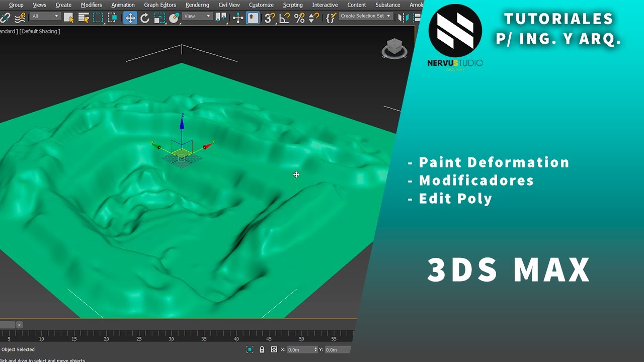
Task: Click the green Y axis gizmo arrow
Action: 157,146
